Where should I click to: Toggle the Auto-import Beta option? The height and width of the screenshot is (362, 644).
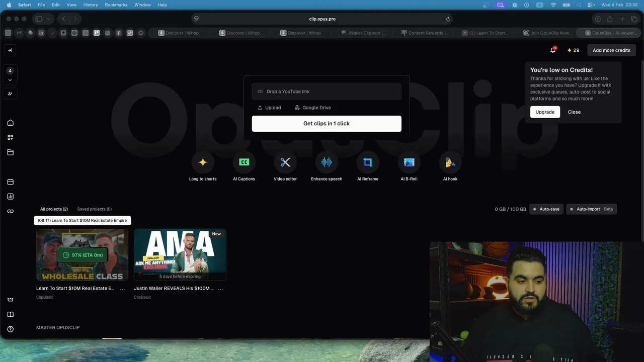(x=592, y=209)
